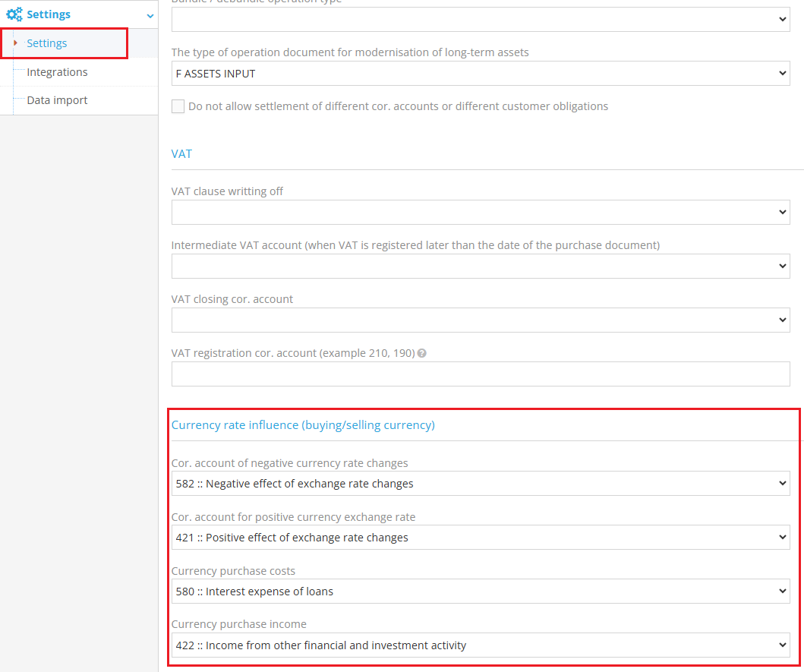Select Currency purchase costs dropdown
This screenshot has width=804, height=672.
(480, 592)
